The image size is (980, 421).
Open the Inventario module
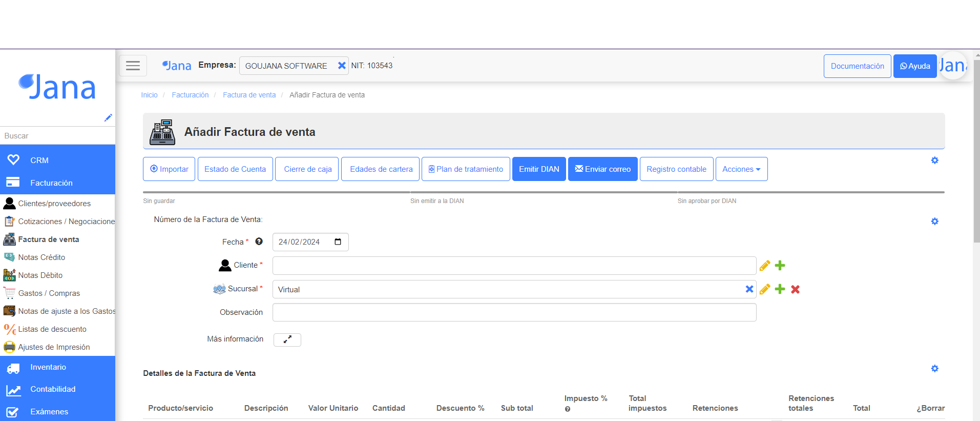pyautogui.click(x=57, y=367)
